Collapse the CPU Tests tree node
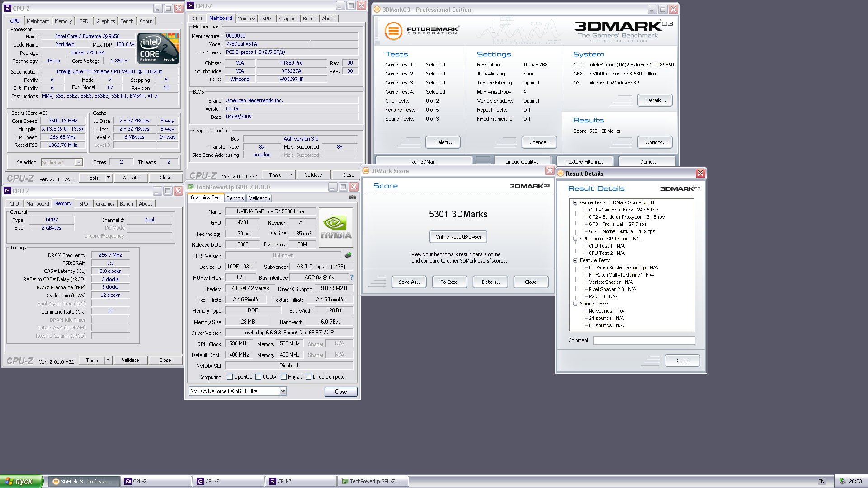 [x=575, y=239]
